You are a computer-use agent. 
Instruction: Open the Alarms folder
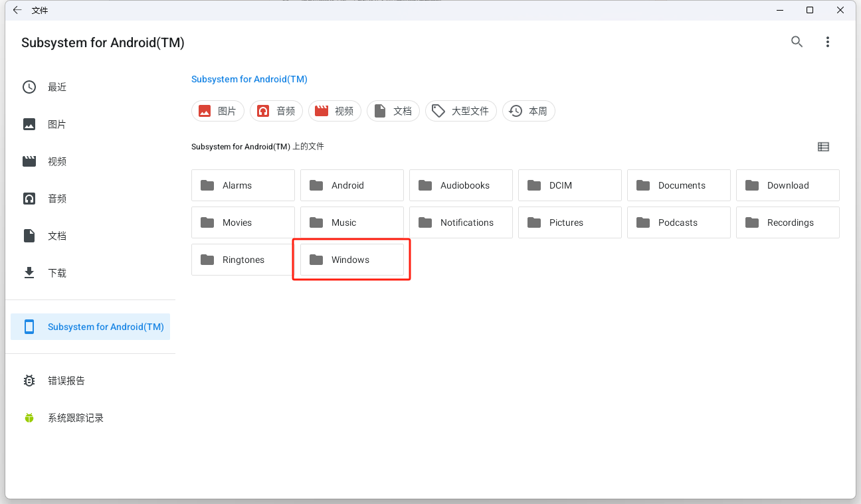(x=243, y=185)
